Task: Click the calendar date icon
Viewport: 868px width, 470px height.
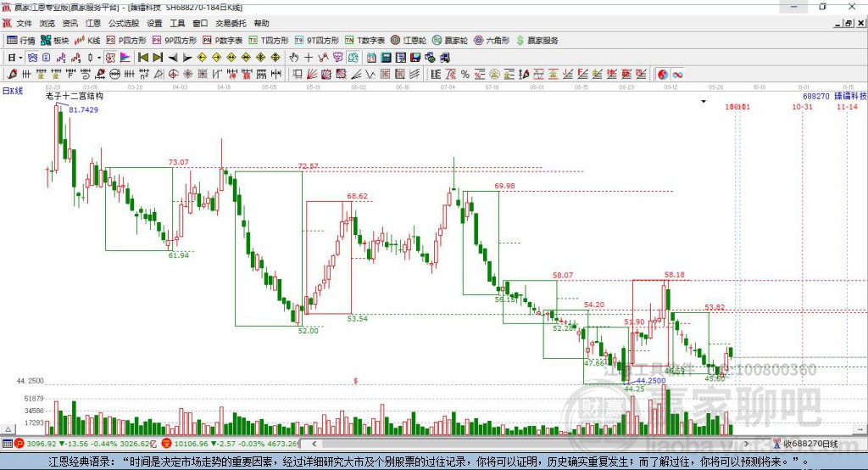Action: click(371, 58)
